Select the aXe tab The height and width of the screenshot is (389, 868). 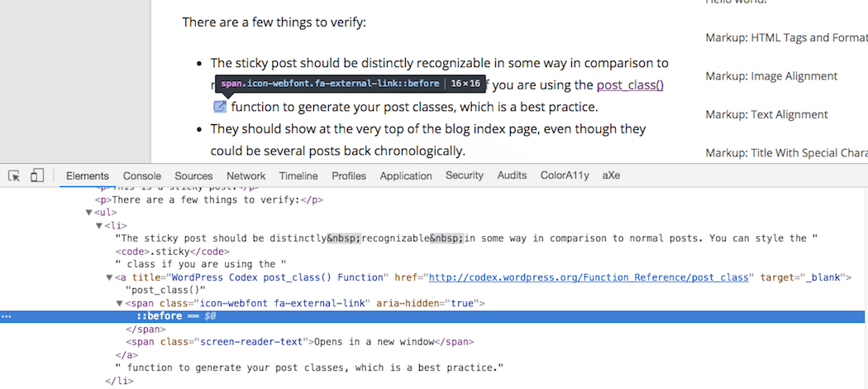coord(611,175)
